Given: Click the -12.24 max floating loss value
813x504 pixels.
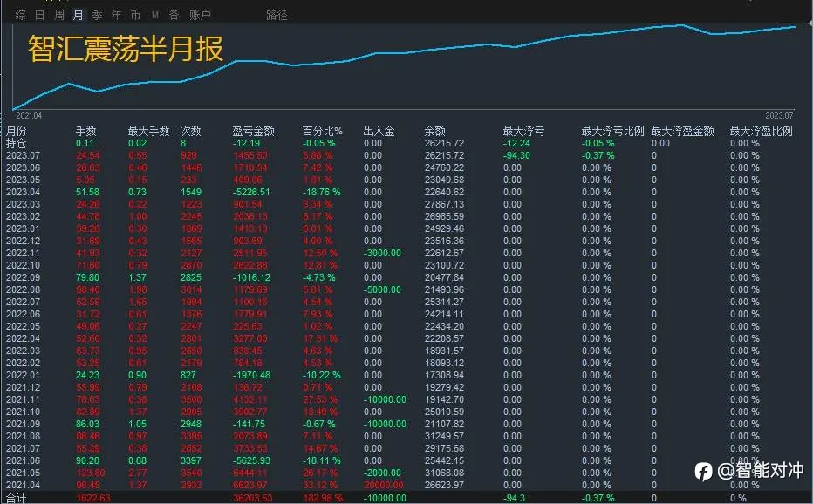Looking at the screenshot, I should point(516,143).
